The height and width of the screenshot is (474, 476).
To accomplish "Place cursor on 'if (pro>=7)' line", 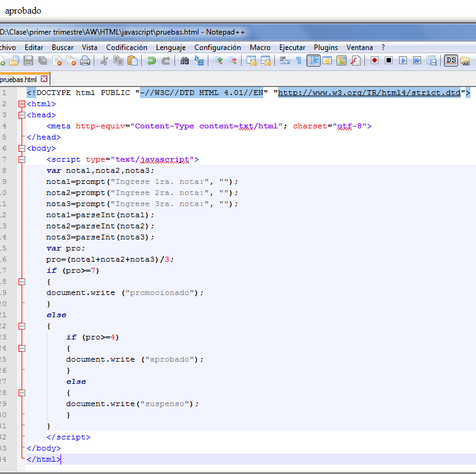I will (73, 270).
